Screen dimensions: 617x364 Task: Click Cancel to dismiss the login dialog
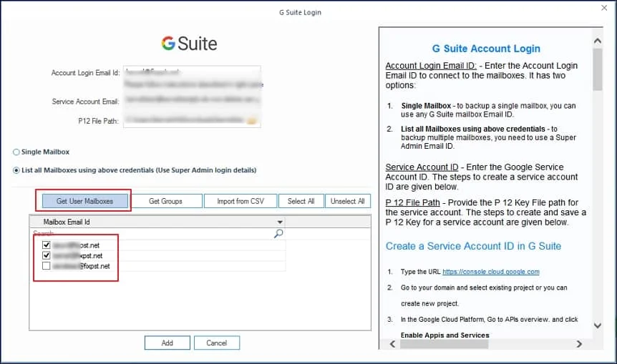coord(217,343)
